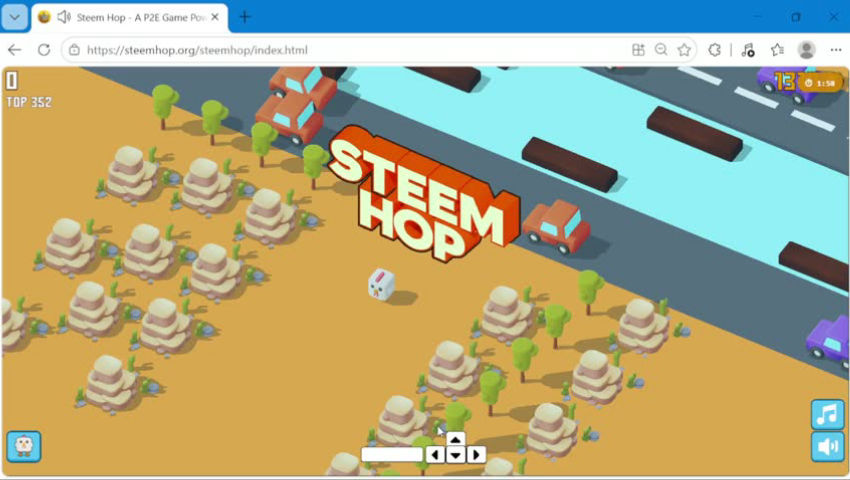Open the browser apps grid icon

click(x=639, y=50)
